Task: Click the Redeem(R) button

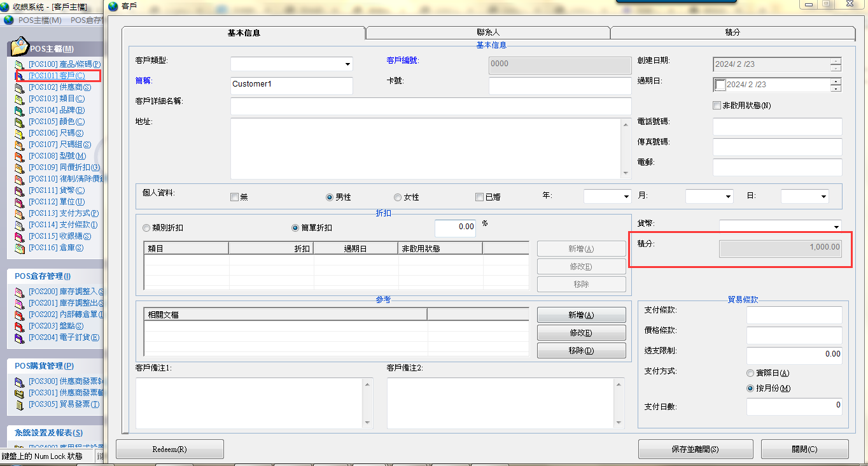Action: [170, 449]
